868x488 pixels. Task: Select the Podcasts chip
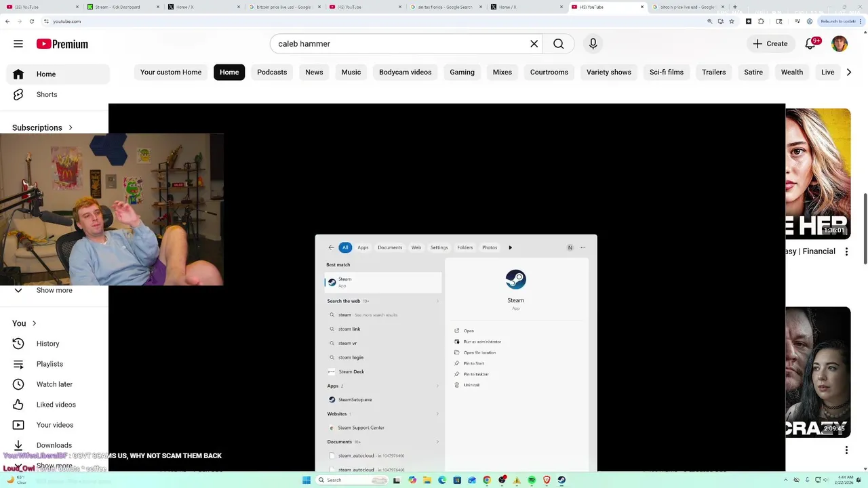click(x=272, y=73)
